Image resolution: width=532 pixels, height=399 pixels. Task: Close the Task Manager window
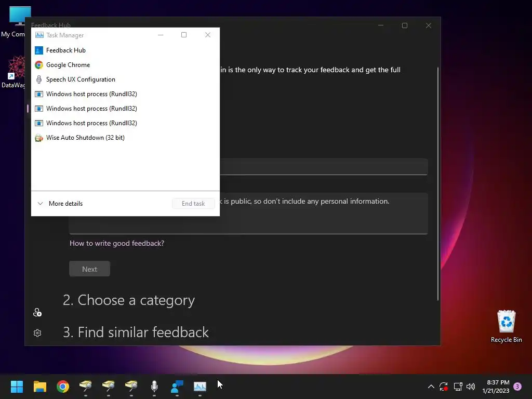[x=208, y=35]
